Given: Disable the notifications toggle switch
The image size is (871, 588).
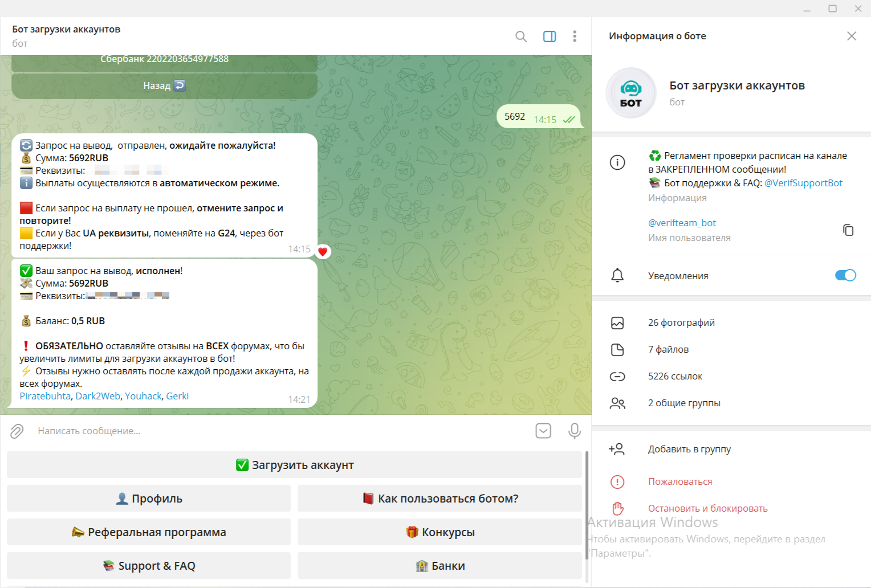Looking at the screenshot, I should click(x=845, y=276).
